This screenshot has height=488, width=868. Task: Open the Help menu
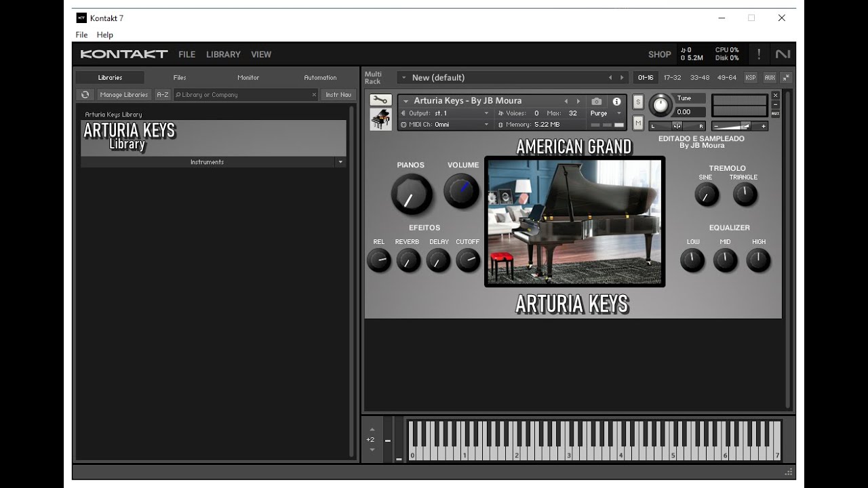tap(104, 35)
